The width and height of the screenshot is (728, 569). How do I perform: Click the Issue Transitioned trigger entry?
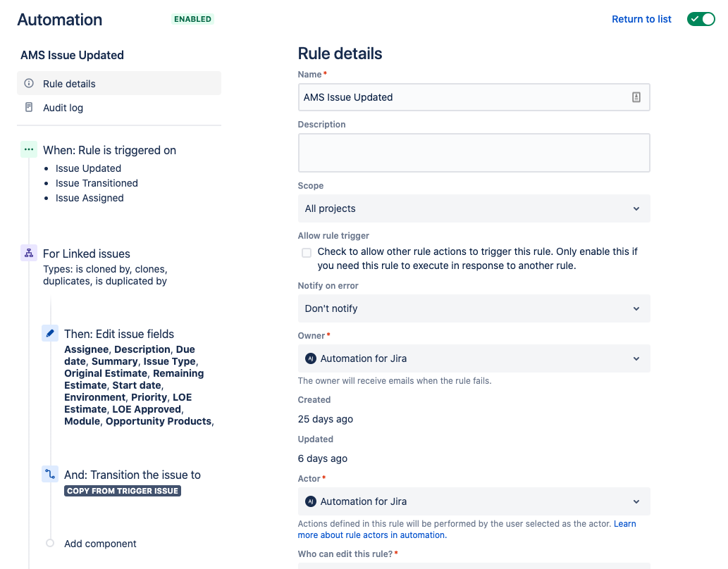point(97,183)
